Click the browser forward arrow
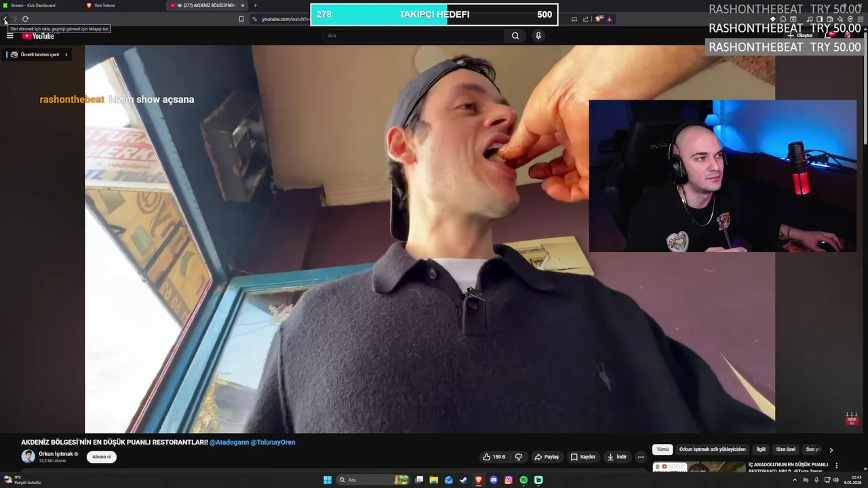The width and height of the screenshot is (868, 488). pyautogui.click(x=15, y=19)
